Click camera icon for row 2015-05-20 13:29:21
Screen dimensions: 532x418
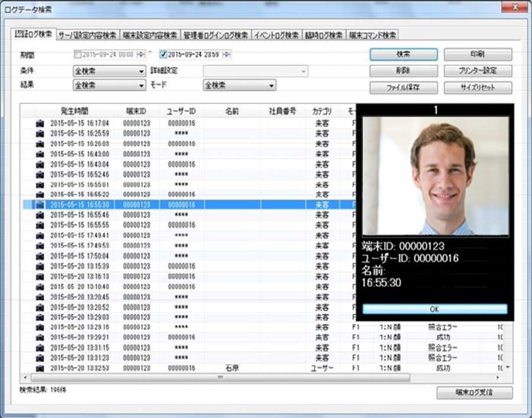[40, 337]
